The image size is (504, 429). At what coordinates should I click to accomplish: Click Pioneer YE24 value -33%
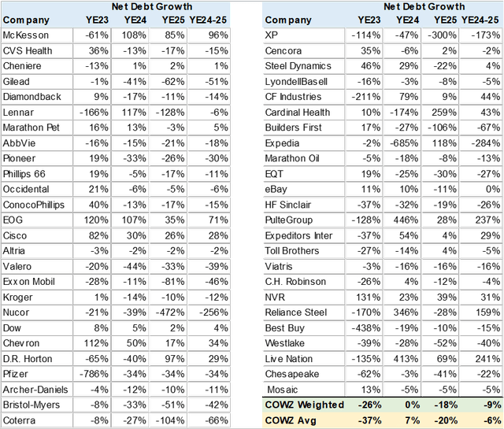135,158
